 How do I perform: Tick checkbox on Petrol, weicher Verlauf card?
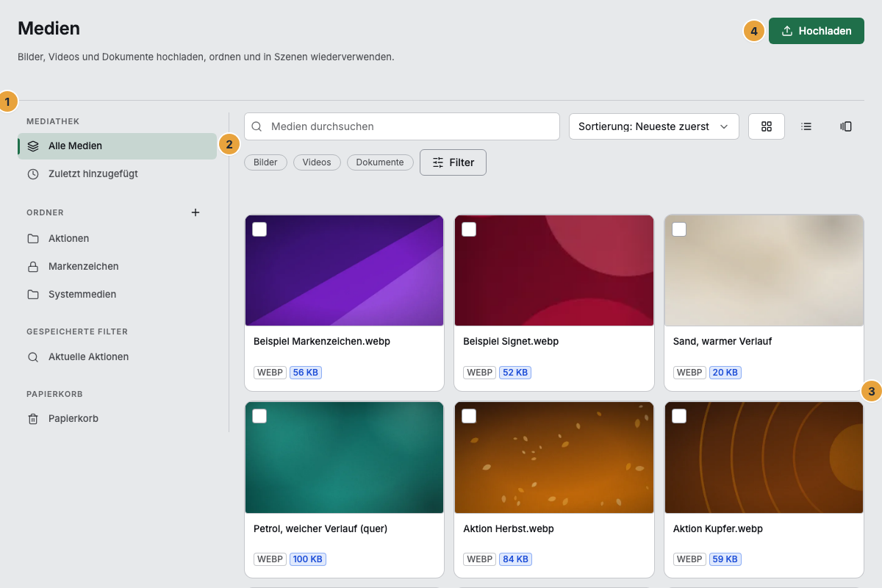coord(259,416)
